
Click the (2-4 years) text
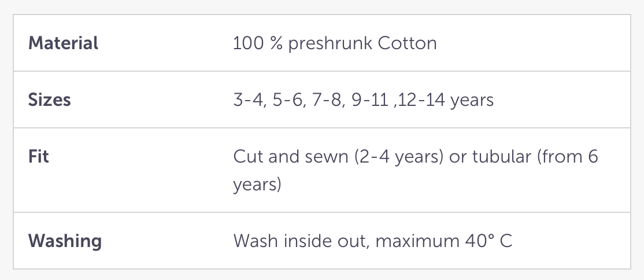384,157
